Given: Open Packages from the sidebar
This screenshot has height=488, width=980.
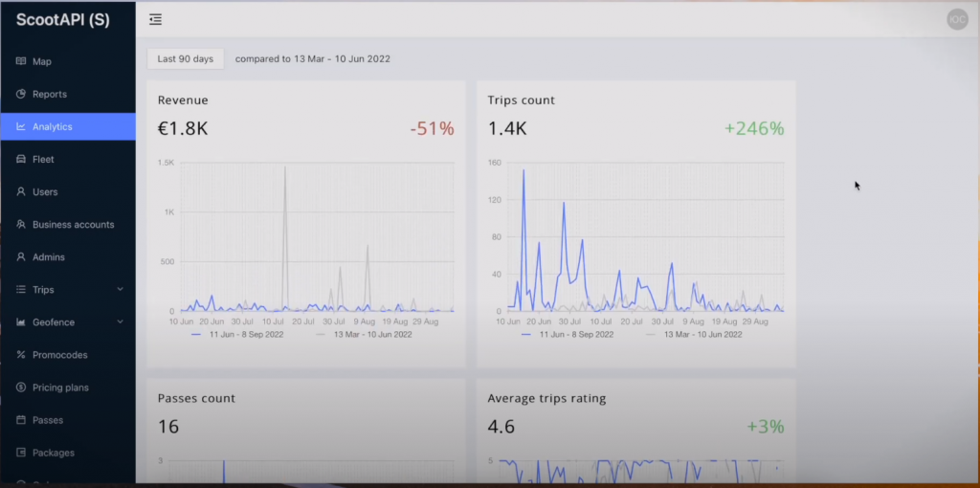Looking at the screenshot, I should click(53, 453).
